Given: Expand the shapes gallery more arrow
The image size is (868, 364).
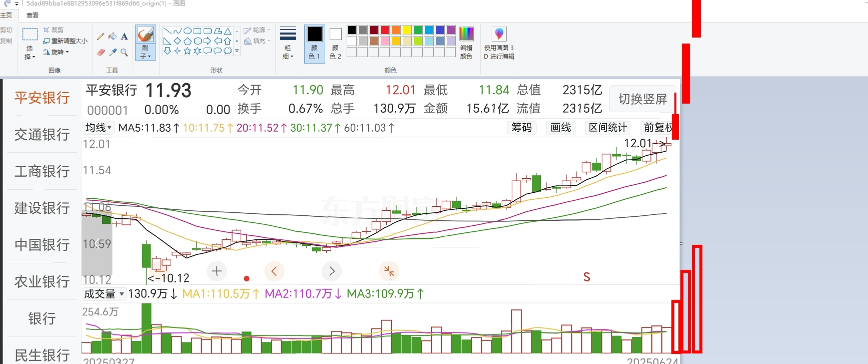Looking at the screenshot, I should 237,51.
